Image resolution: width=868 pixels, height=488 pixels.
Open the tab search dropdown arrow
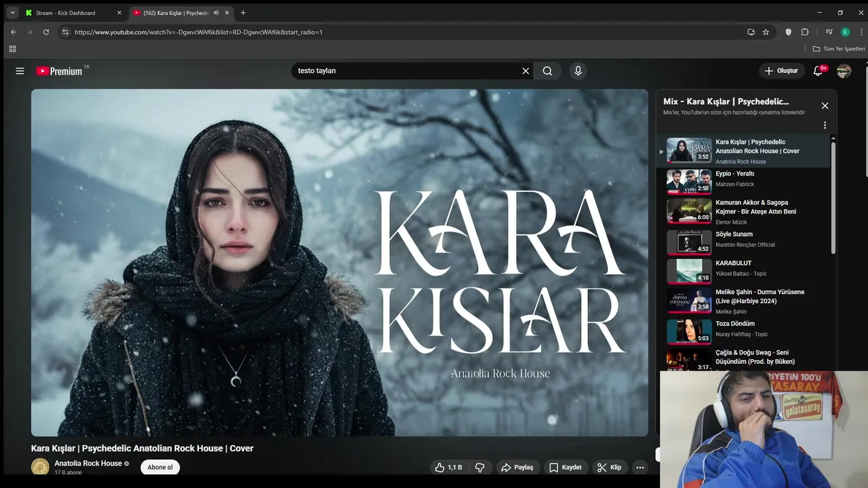pyautogui.click(x=12, y=12)
